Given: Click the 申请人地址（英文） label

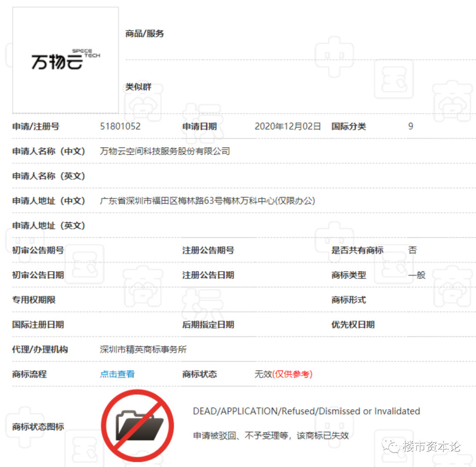Looking at the screenshot, I should click(48, 226).
